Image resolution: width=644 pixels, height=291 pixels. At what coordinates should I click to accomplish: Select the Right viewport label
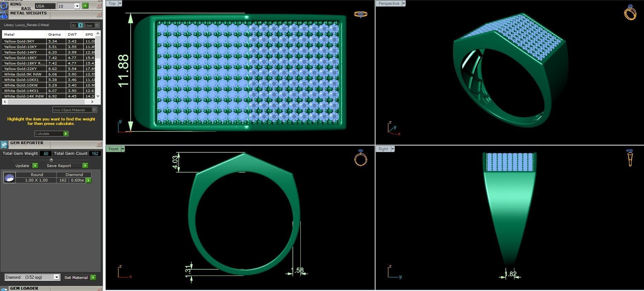(383, 149)
